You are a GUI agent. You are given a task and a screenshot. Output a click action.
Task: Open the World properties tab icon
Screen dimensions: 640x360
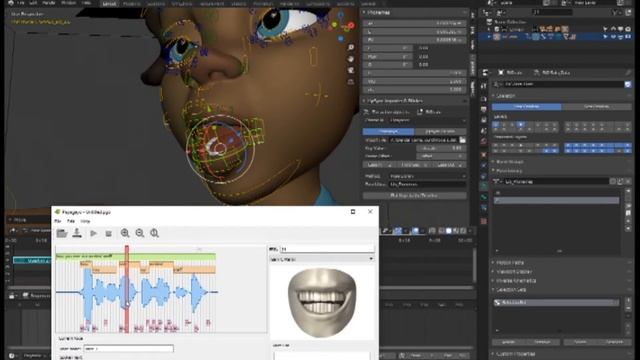click(484, 141)
